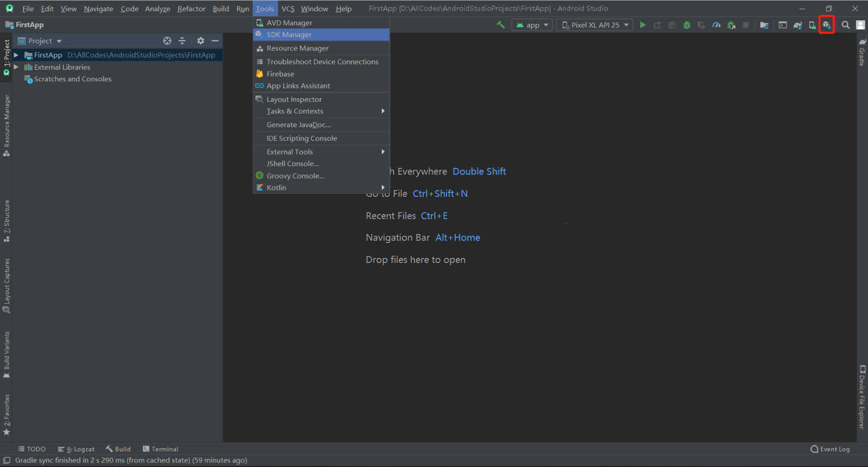Sync Project with Gradle Files icon
868x467 pixels.
click(798, 25)
